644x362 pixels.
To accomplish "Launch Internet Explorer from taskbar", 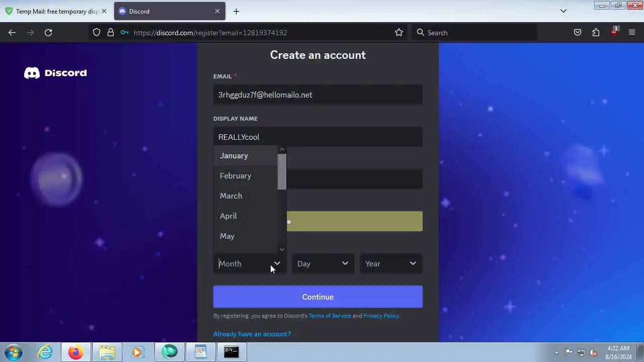I will point(45,352).
